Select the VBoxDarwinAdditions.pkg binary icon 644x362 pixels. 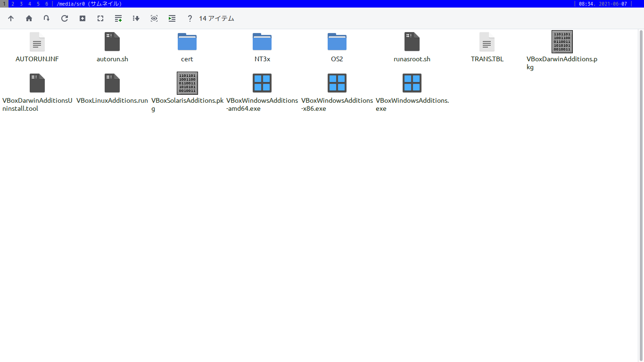(562, 42)
